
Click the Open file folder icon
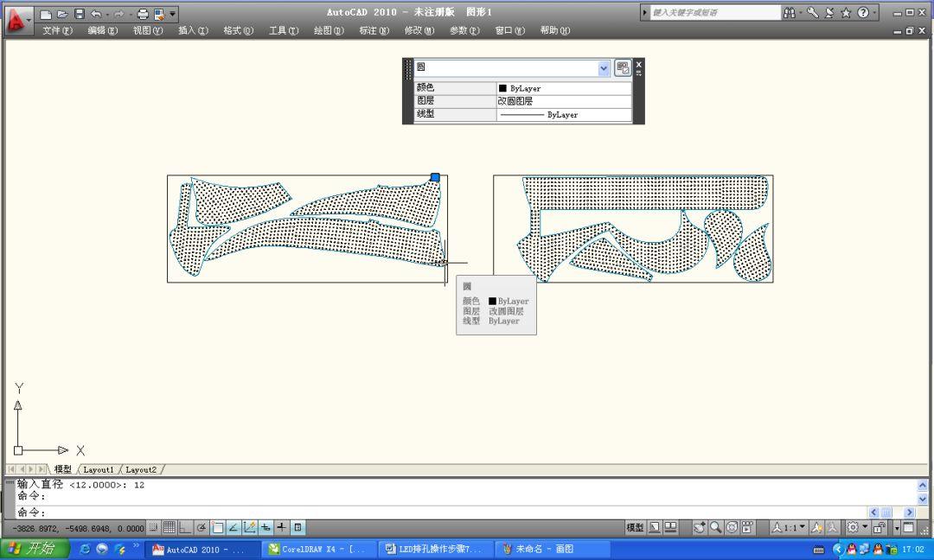(x=62, y=14)
